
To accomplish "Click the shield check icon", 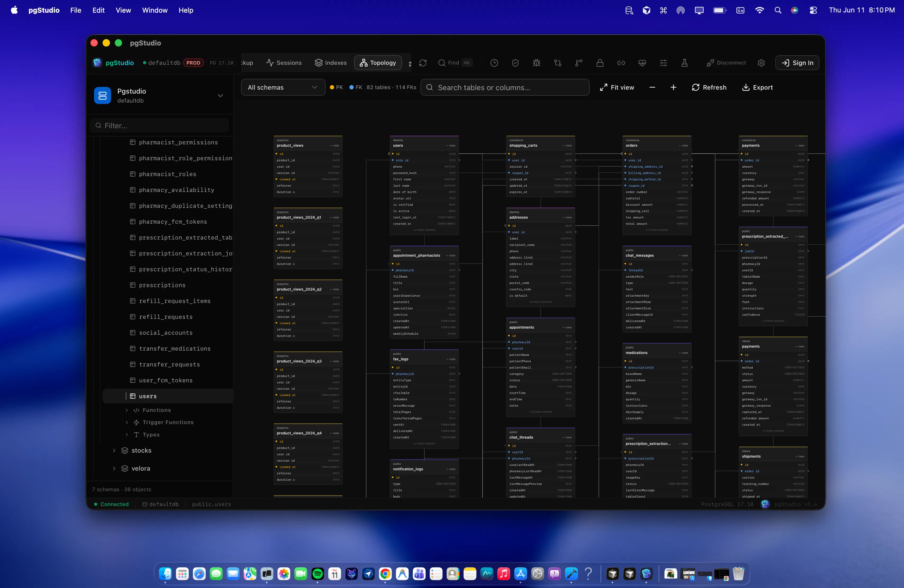I will click(x=515, y=63).
